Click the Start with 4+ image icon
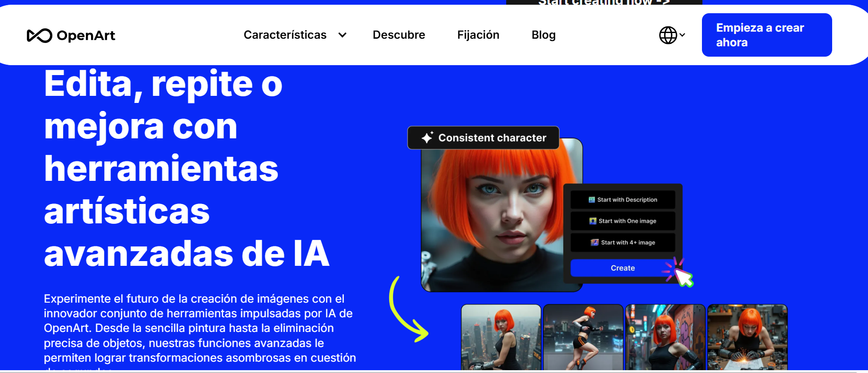Viewport: 868px width, 373px height. [595, 242]
